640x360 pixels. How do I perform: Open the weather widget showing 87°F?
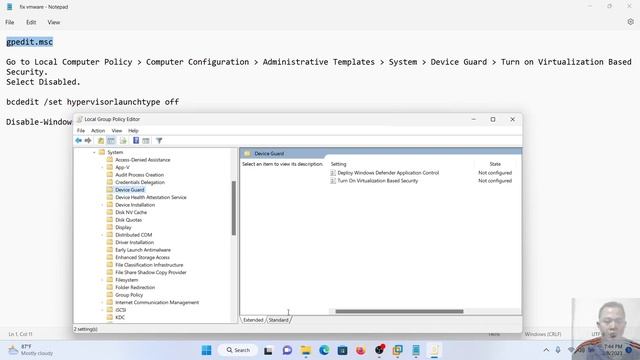click(x=31, y=350)
